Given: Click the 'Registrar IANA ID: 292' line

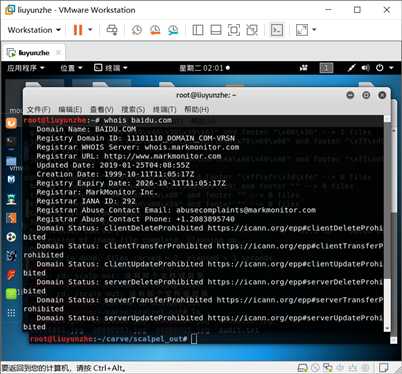Looking at the screenshot, I should tap(86, 201).
